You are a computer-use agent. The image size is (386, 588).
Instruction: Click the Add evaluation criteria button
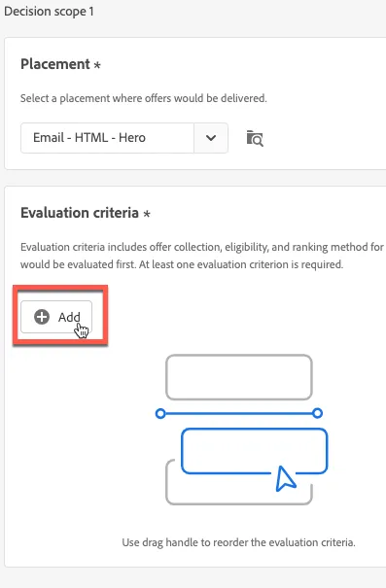pyautogui.click(x=56, y=317)
